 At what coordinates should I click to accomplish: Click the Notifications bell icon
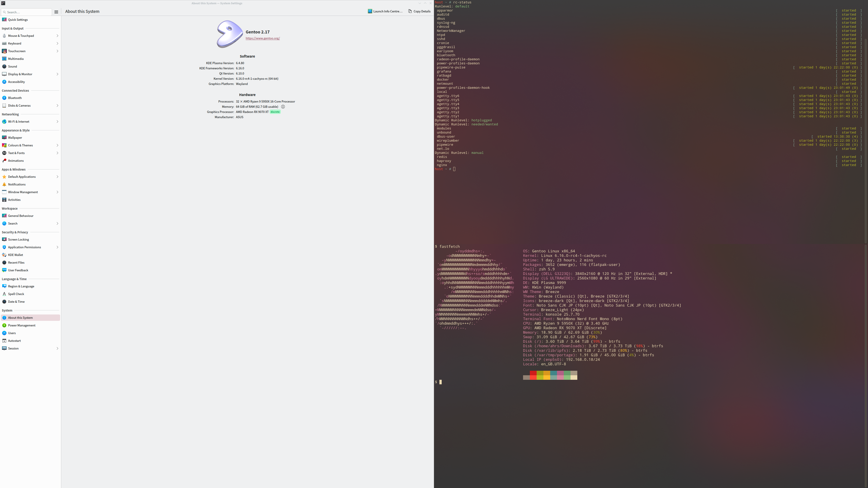(4, 185)
